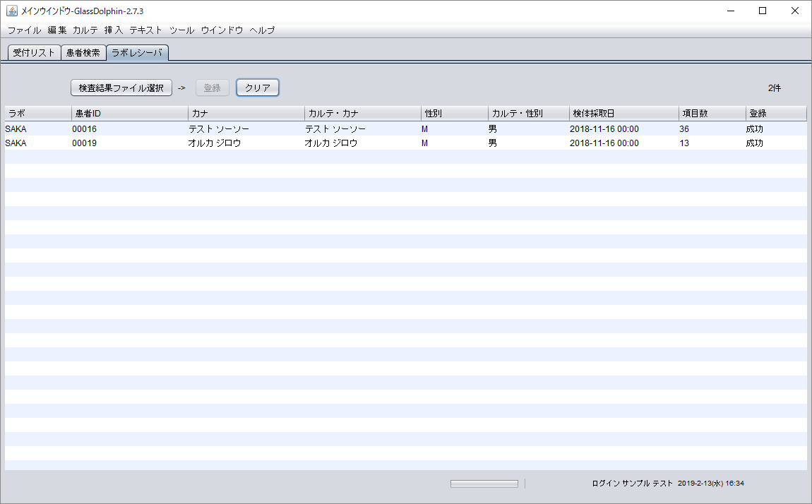This screenshot has width=812, height=504.
Task: Switch to the 患者検索 tab
Action: click(83, 53)
